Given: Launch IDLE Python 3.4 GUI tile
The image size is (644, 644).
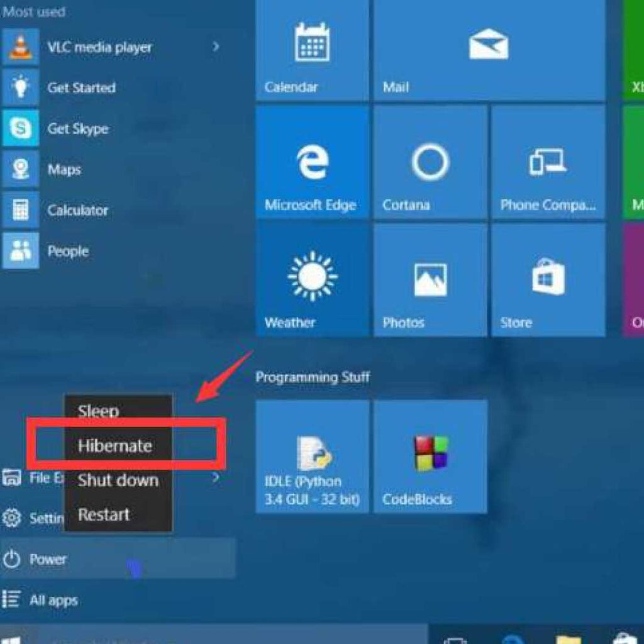Looking at the screenshot, I should click(312, 457).
